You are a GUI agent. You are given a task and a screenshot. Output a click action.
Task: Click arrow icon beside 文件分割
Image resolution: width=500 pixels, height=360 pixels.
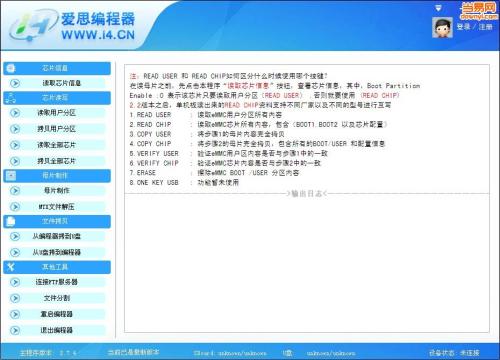(x=15, y=298)
